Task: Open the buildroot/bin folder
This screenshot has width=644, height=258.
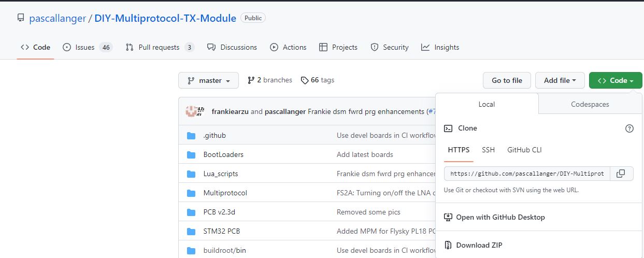Action: pyautogui.click(x=225, y=250)
